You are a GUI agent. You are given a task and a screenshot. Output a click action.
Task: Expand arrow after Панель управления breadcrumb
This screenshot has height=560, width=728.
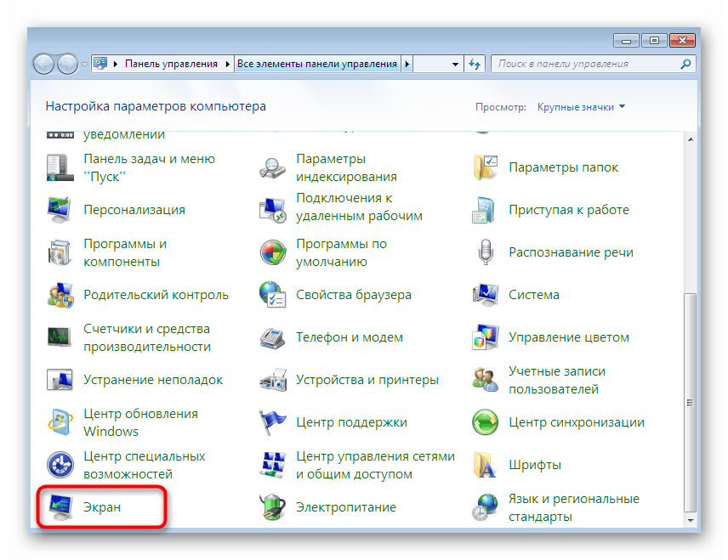tap(228, 64)
